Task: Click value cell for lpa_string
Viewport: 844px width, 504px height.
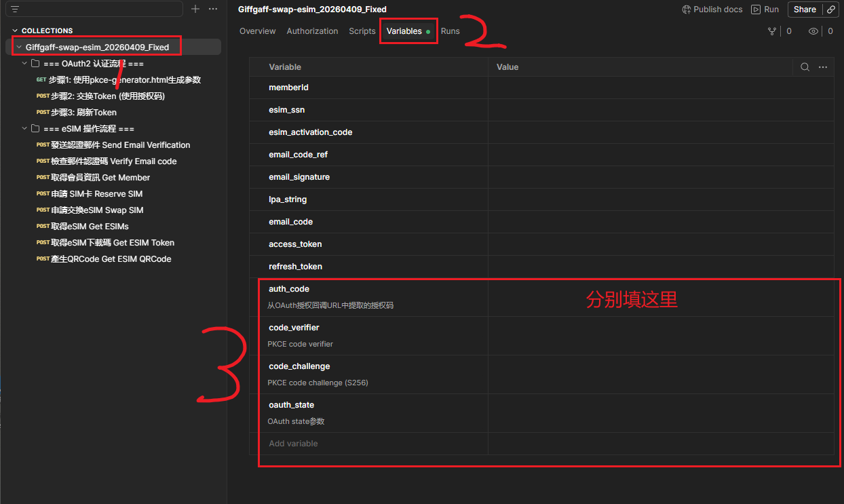Action: 661,199
